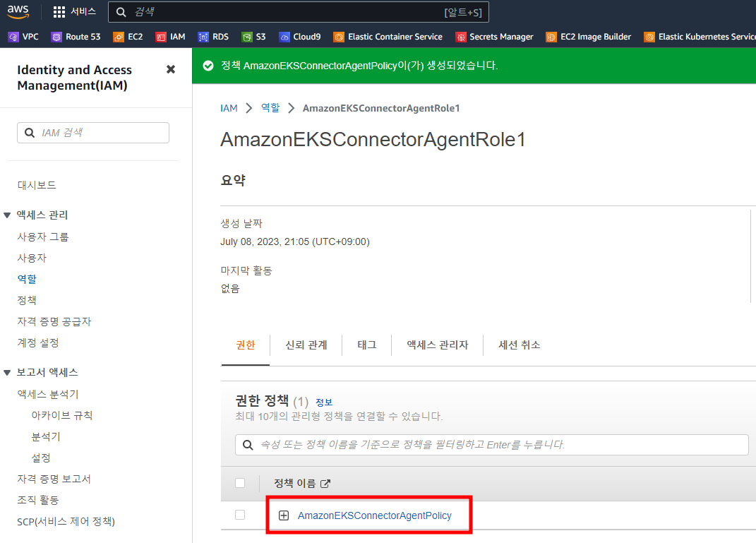The width and height of the screenshot is (756, 543).
Task: Close the IAM navigation panel
Action: [171, 69]
